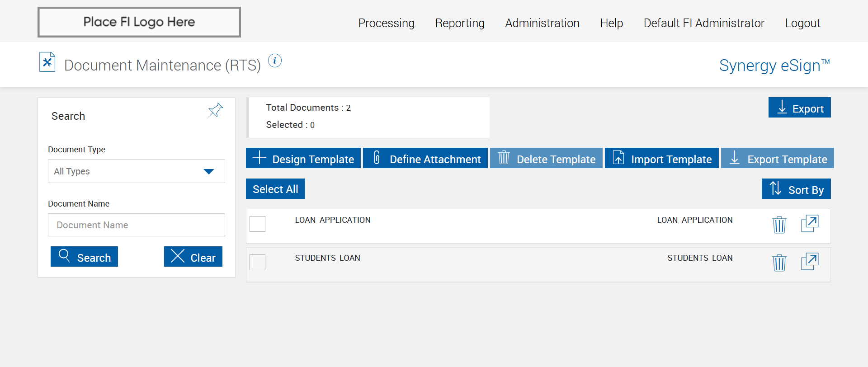Click the Document Maintenance page icon
The image size is (868, 367).
(47, 62)
